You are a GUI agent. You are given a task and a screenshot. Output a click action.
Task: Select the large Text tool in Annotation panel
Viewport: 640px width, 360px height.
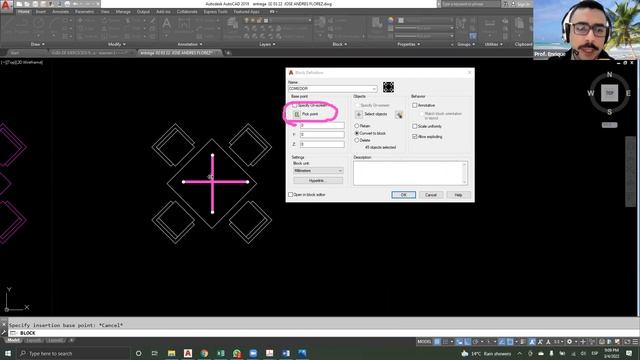click(x=167, y=24)
